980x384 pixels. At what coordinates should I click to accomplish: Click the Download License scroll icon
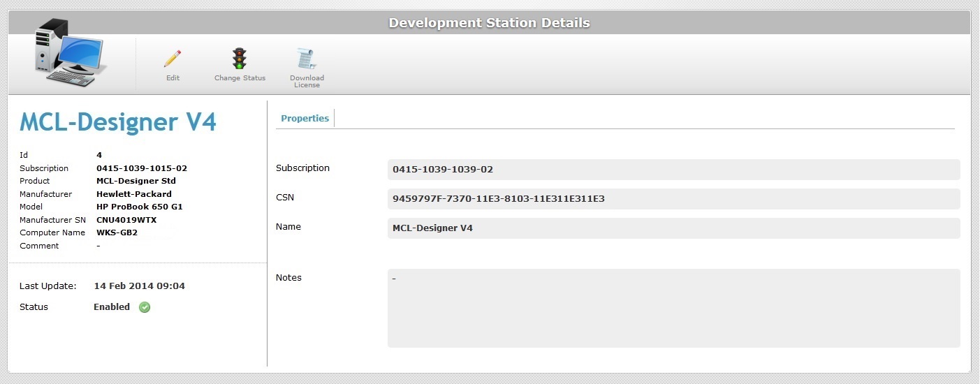pos(307,59)
